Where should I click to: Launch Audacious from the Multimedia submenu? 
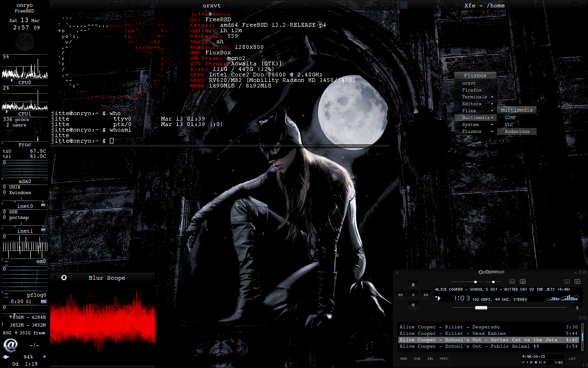(517, 132)
